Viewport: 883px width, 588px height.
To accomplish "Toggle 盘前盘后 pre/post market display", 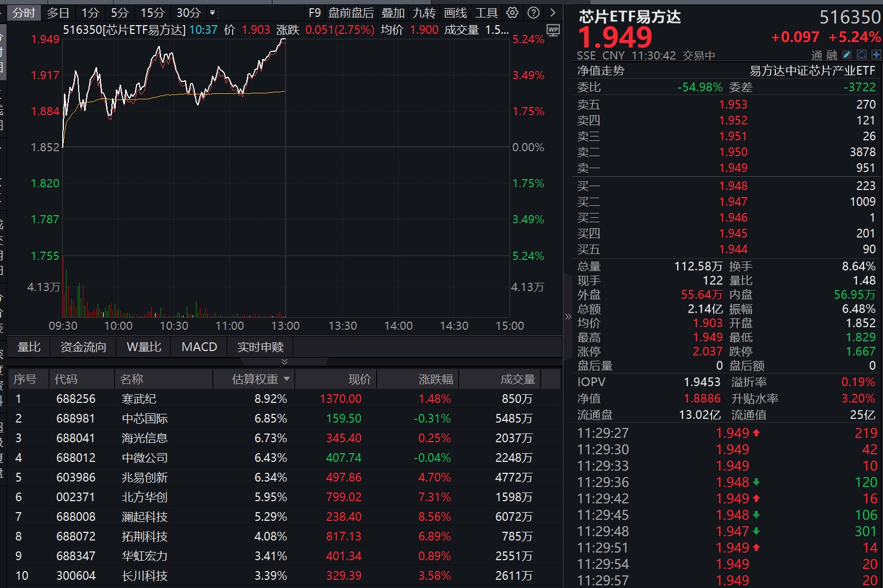I will coord(351,13).
